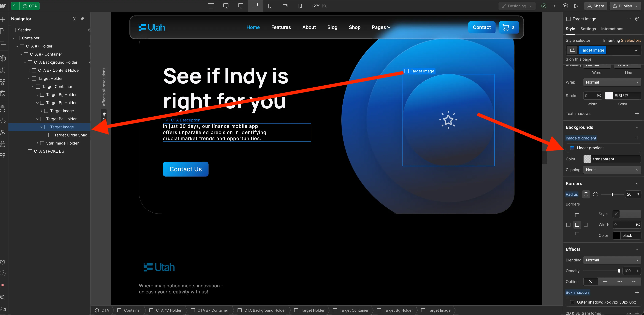The image size is (644, 315).
Task: Add a new box shadow
Action: pyautogui.click(x=637, y=292)
